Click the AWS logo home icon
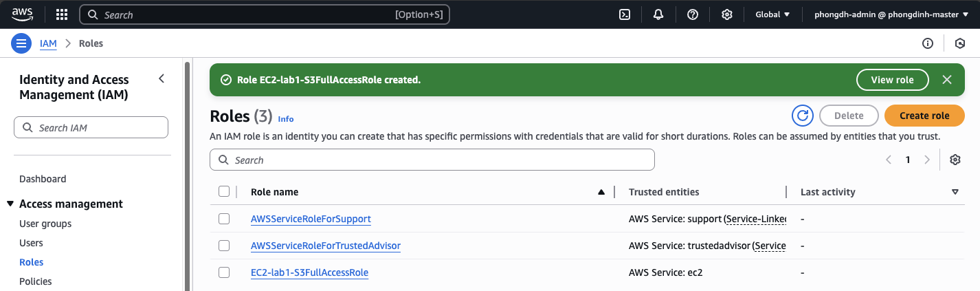980x291 pixels. (x=23, y=14)
